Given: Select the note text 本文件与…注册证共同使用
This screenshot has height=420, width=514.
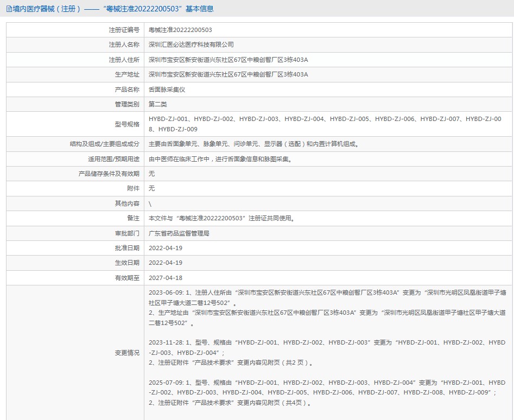Looking at the screenshot, I should coord(221,218).
